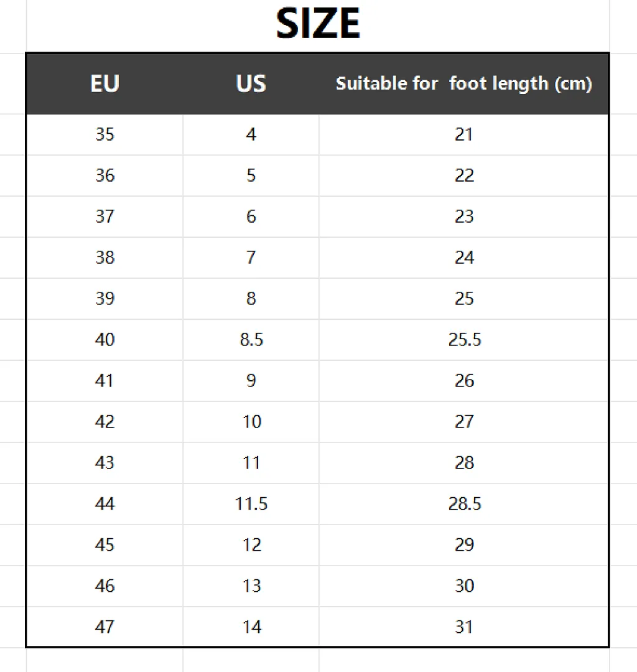This screenshot has width=637, height=672.
Task: Click the foot length 25.5 cell
Action: (464, 340)
